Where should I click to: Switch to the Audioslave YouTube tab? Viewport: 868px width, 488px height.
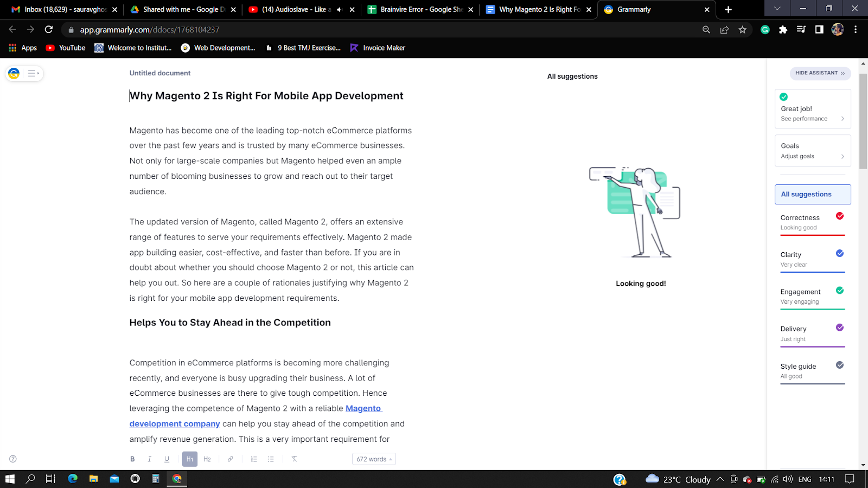pyautogui.click(x=302, y=9)
